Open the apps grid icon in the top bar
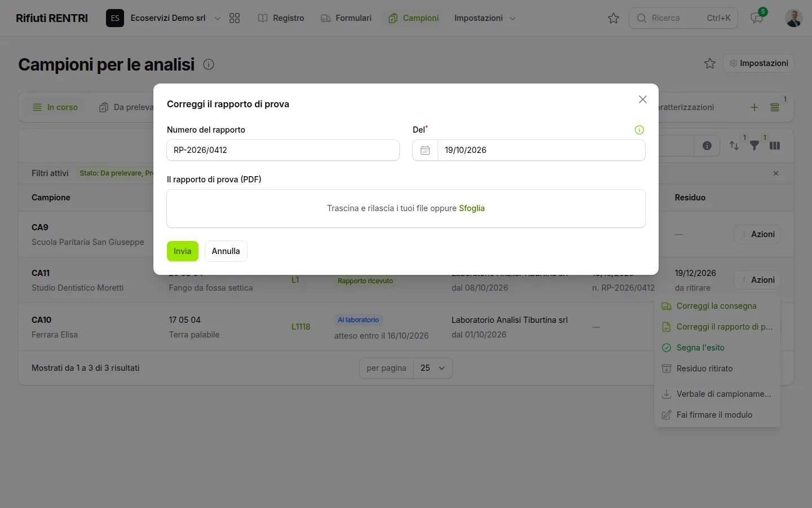The width and height of the screenshot is (812, 508). pos(235,18)
